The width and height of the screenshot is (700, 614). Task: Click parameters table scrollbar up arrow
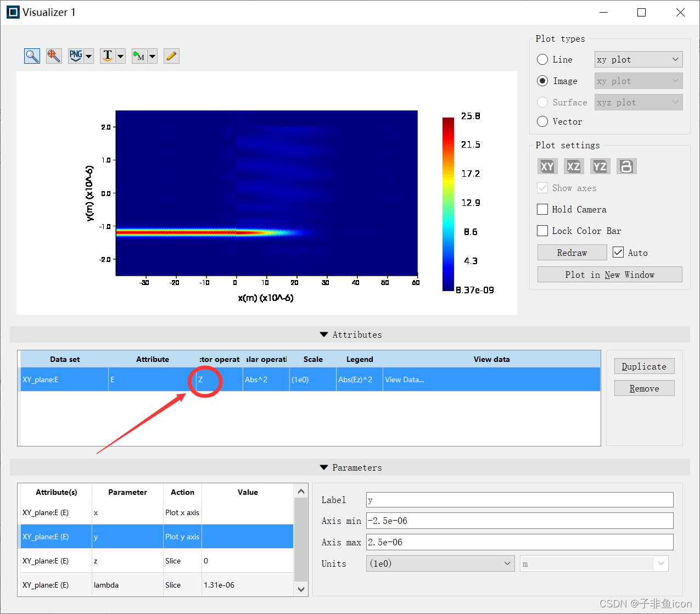click(301, 492)
